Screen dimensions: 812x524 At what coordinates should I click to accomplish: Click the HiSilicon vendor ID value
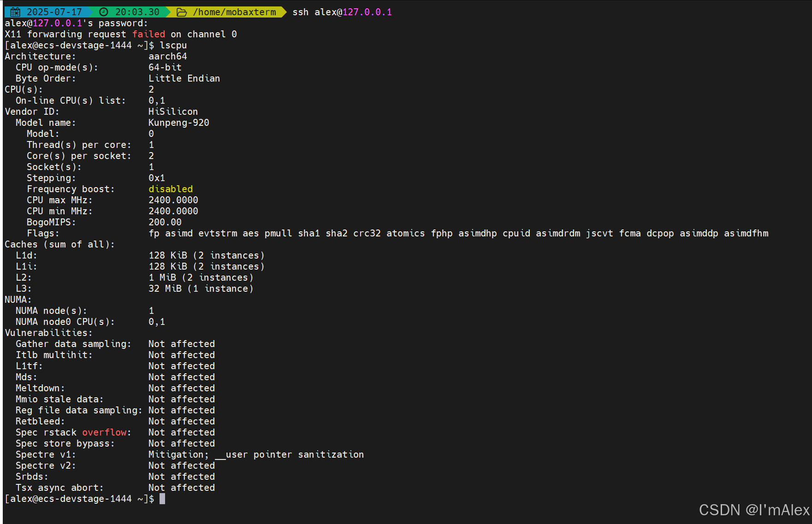(173, 112)
